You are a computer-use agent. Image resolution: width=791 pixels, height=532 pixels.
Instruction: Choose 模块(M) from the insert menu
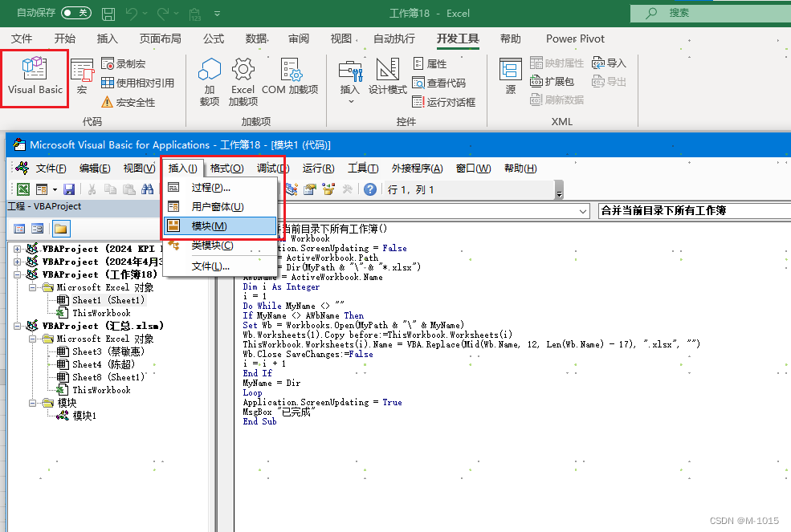221,226
